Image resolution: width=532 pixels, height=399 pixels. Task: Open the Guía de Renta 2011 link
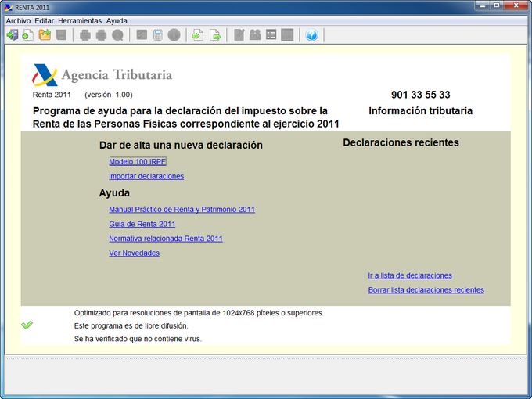[142, 225]
